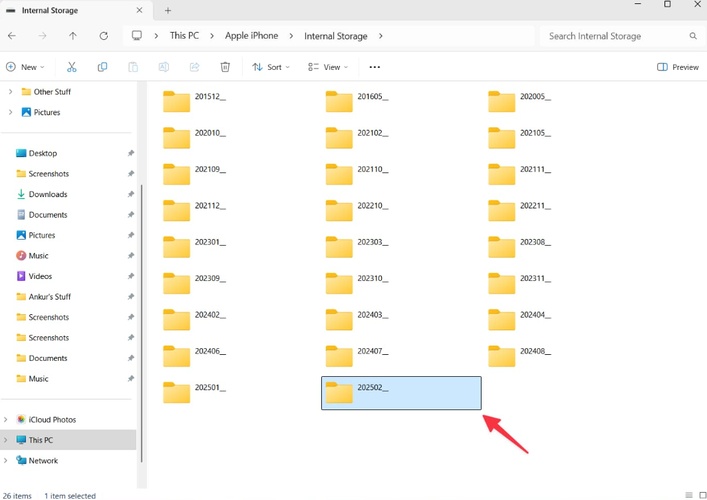The height and width of the screenshot is (500, 707).
Task: Click the Share icon in toolbar
Action: pyautogui.click(x=194, y=67)
